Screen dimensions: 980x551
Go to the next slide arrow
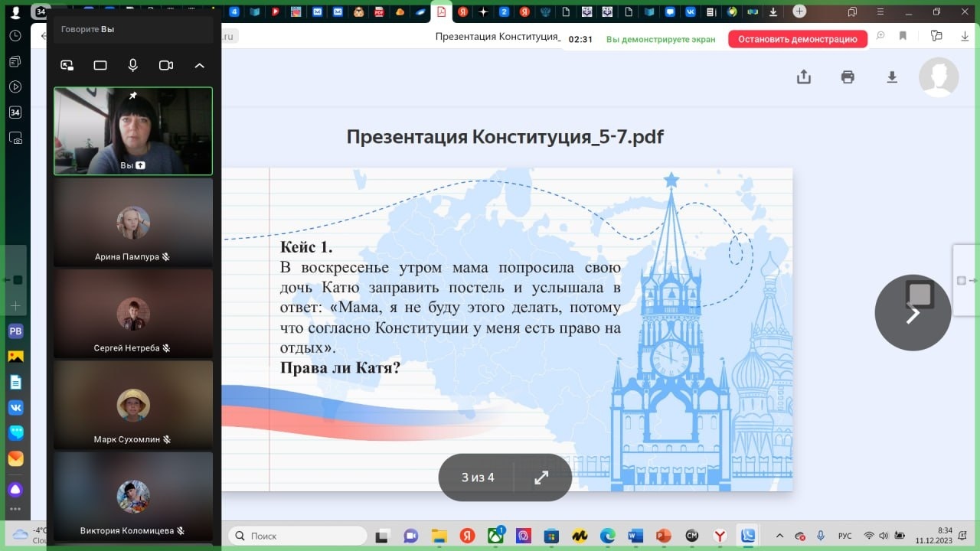click(x=913, y=312)
